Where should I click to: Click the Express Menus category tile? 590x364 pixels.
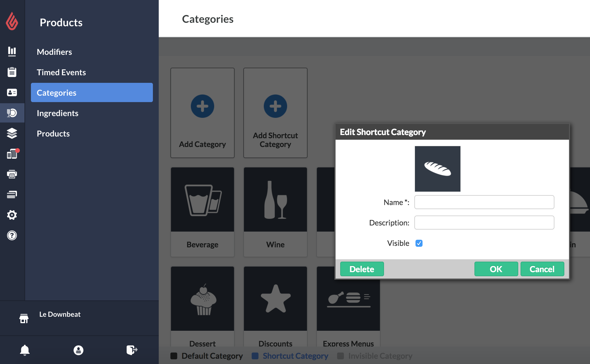(x=348, y=307)
